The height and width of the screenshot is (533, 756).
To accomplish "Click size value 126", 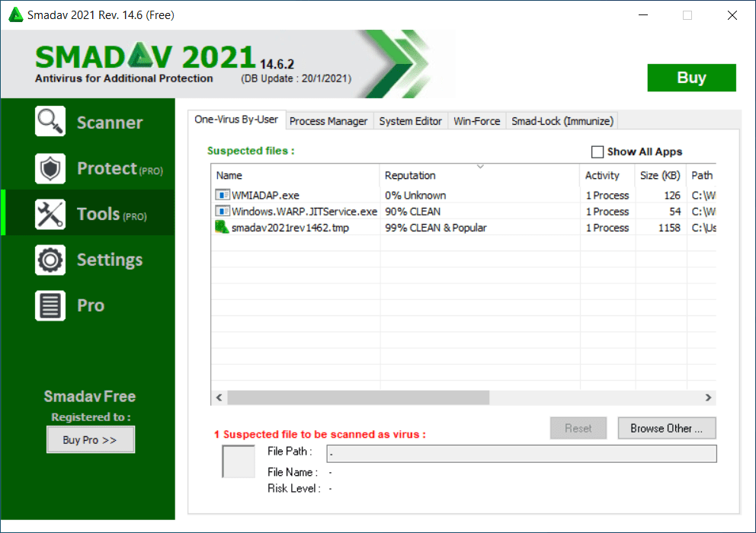I will [x=672, y=195].
